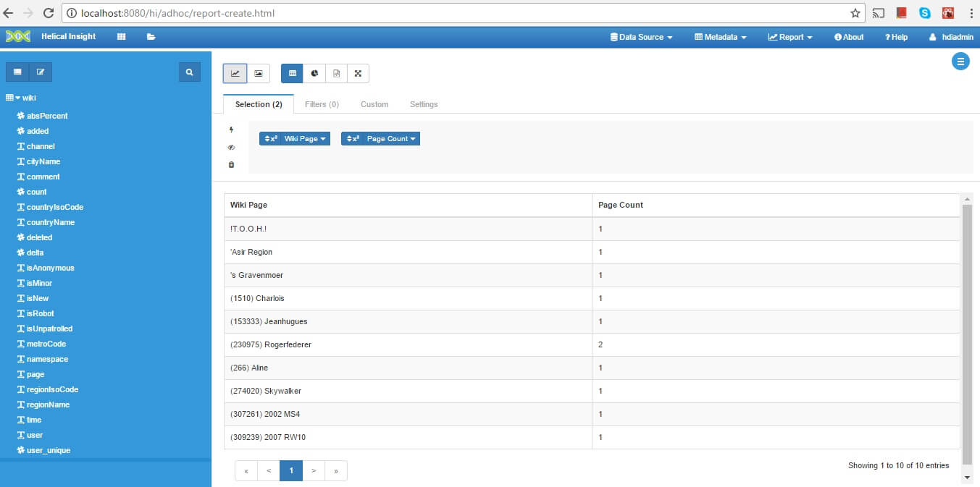Click the Page Count column header
The width and height of the screenshot is (980, 487).
pyautogui.click(x=776, y=205)
